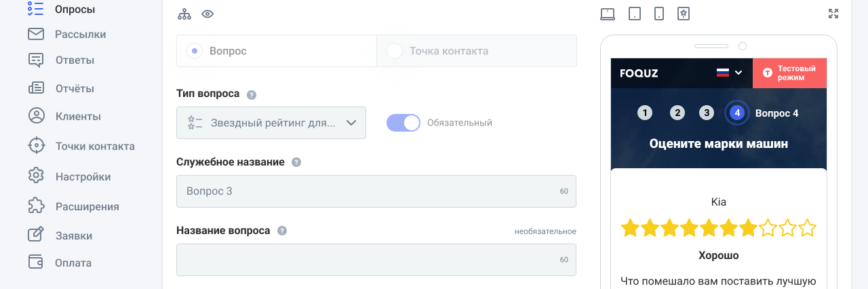Open the question type dropdown
Viewport: 868px width, 289px height.
(271, 123)
